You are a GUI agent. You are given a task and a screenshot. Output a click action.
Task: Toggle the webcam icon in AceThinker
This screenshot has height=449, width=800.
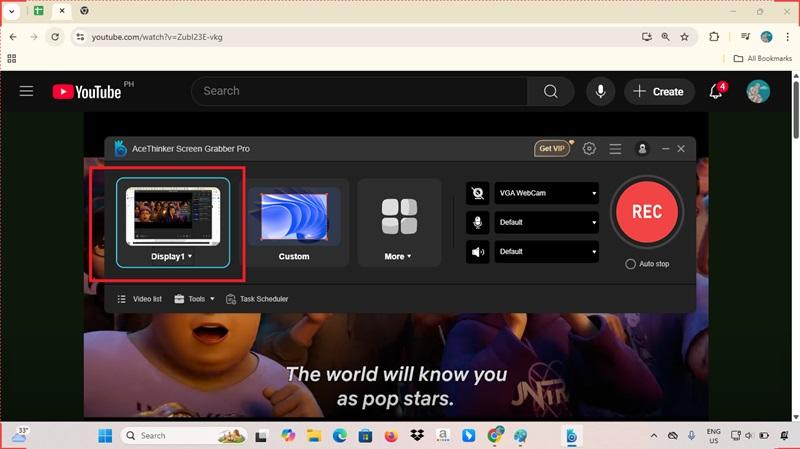(x=479, y=193)
